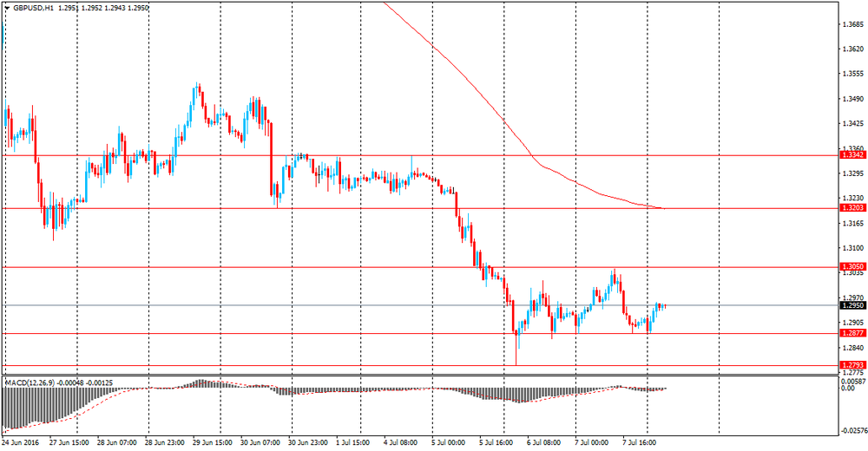
Task: Click the 1.3620 price axis value
Action: [x=853, y=49]
